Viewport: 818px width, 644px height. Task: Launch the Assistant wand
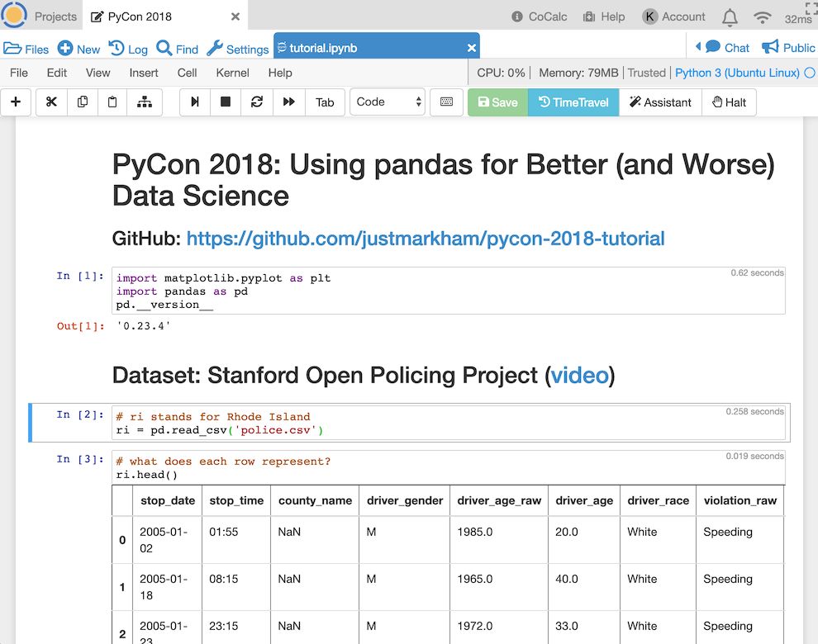pos(660,102)
